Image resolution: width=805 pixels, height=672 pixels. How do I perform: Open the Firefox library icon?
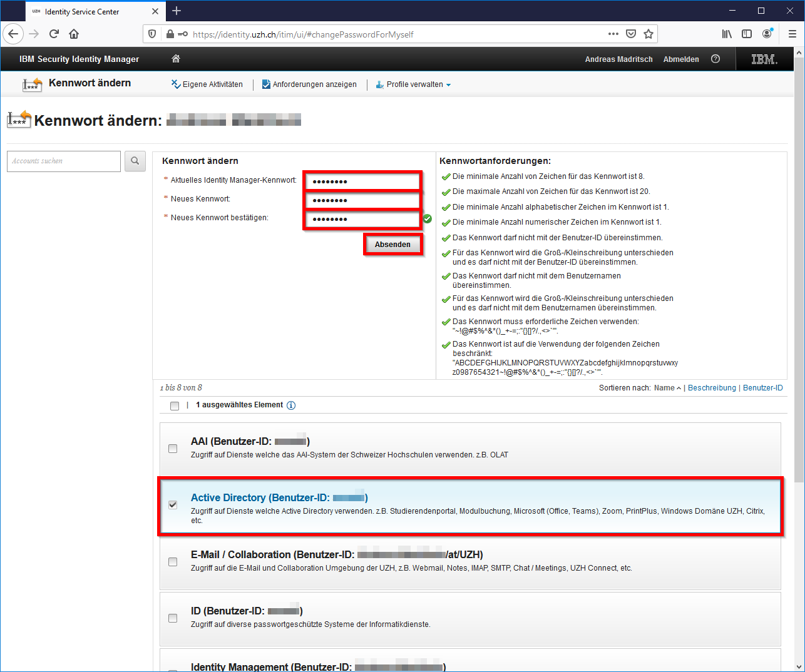pos(726,34)
